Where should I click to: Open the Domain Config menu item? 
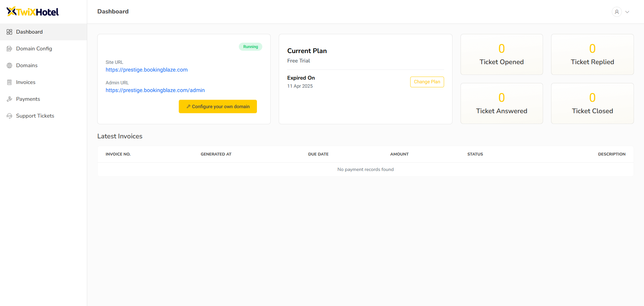click(x=34, y=49)
